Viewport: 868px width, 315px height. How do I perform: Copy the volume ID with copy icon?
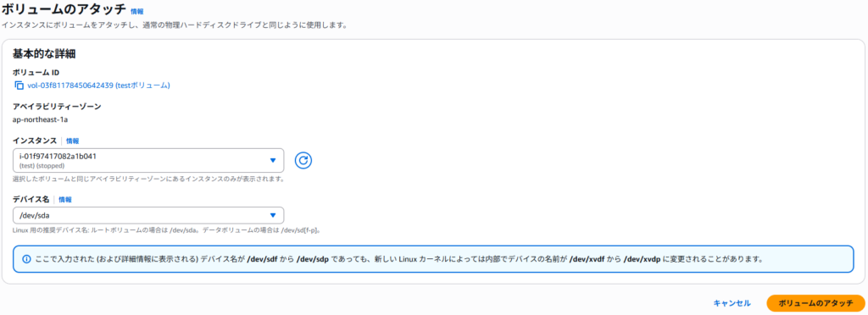tap(19, 86)
